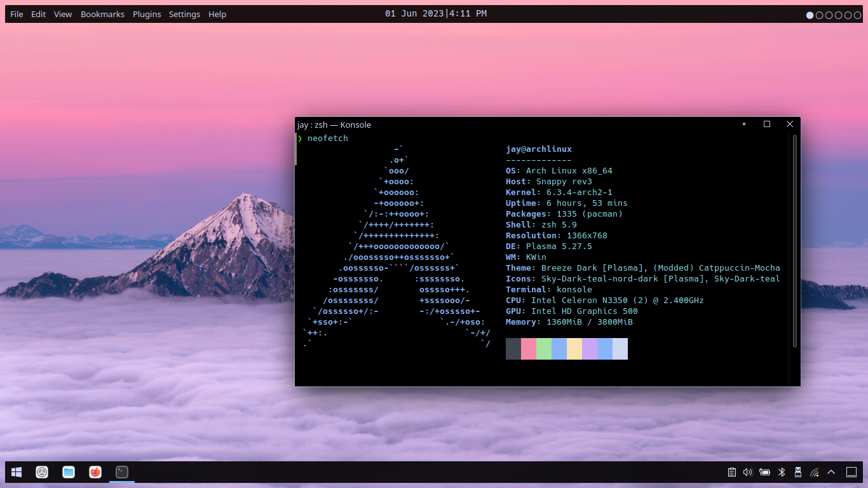Click the 'Terminal: konsole' line
The image size is (868, 488).
(x=549, y=290)
